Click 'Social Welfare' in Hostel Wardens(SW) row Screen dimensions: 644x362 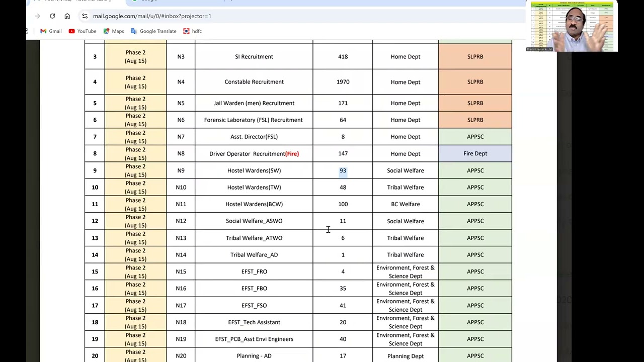tap(406, 170)
